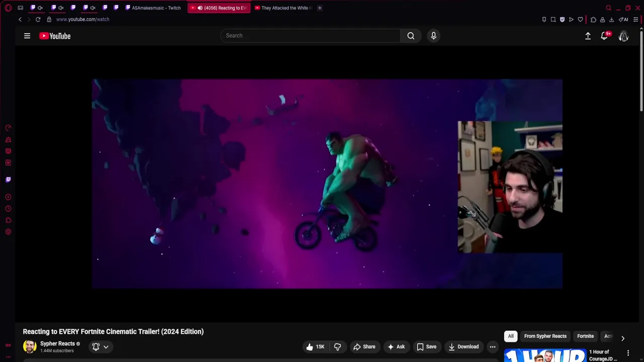
Task: Open the Opera AI assistant icon
Action: click(x=623, y=20)
